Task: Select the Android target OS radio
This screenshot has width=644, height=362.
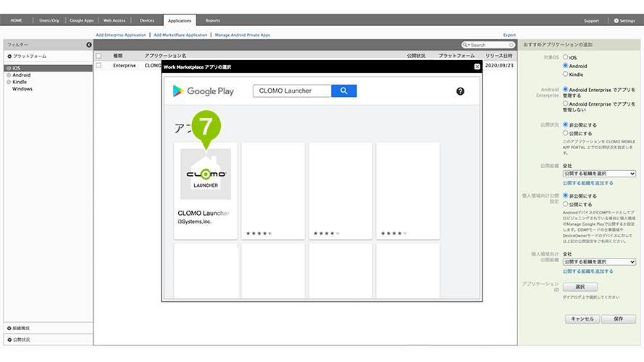Action: point(566,66)
